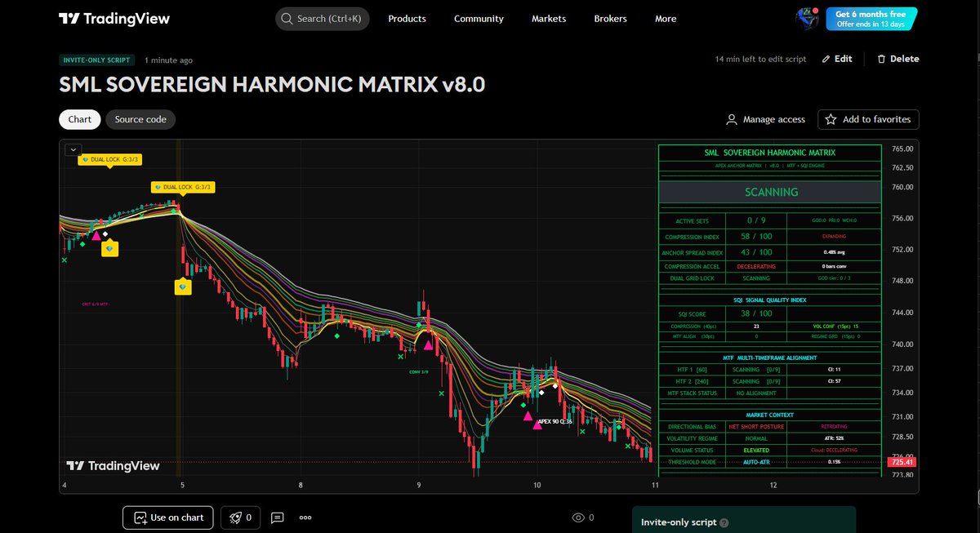980x533 pixels.
Task: Click the HTF 1 [60] row label
Action: (693, 370)
